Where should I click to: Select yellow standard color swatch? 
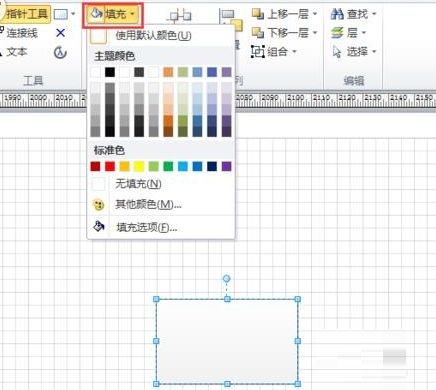pyautogui.click(x=139, y=166)
